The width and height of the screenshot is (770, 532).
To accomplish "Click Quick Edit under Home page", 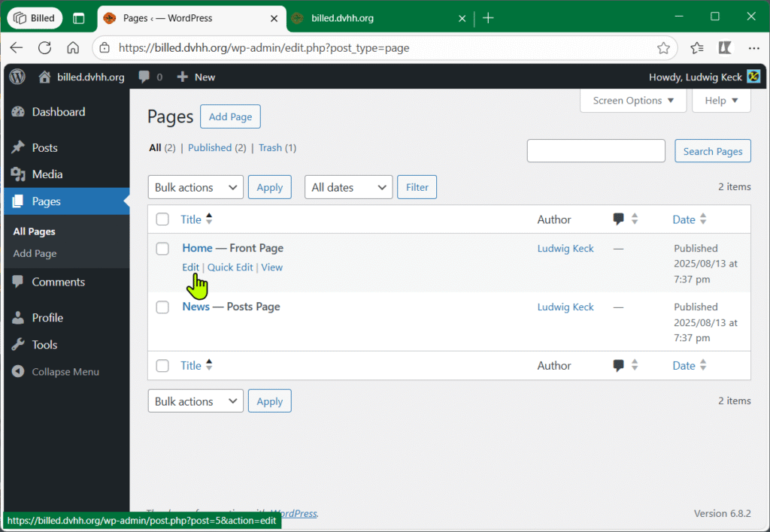I will click(230, 268).
